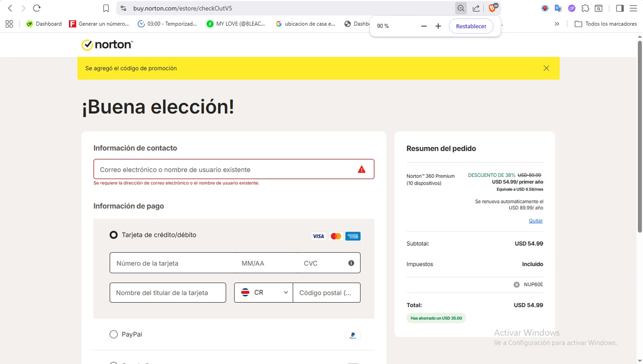The height and width of the screenshot is (364, 643).
Task: Click the red-blue extension icon in toolbar
Action: (545, 8)
